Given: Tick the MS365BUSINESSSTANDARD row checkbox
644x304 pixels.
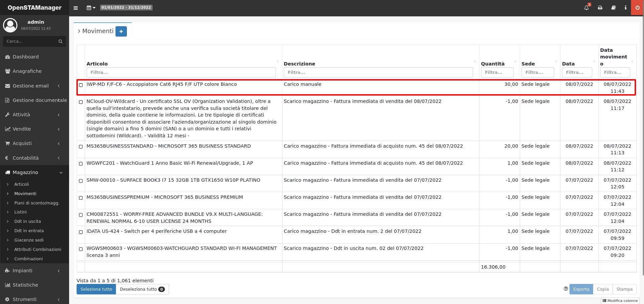Looking at the screenshot, I should 81,147.
